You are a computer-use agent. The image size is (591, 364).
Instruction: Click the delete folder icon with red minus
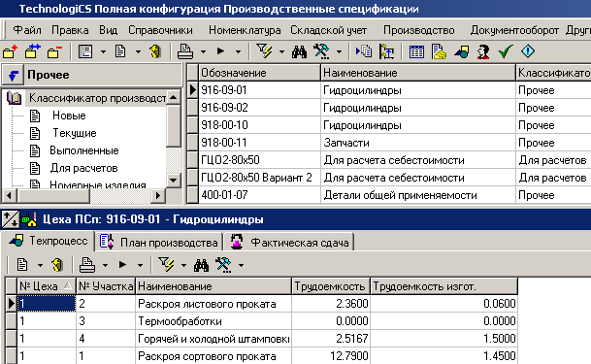[x=55, y=51]
